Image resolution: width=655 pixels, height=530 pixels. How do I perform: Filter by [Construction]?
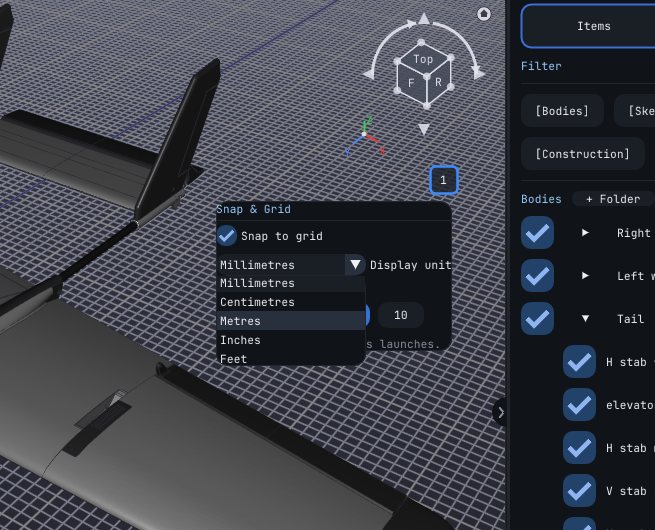(x=582, y=154)
